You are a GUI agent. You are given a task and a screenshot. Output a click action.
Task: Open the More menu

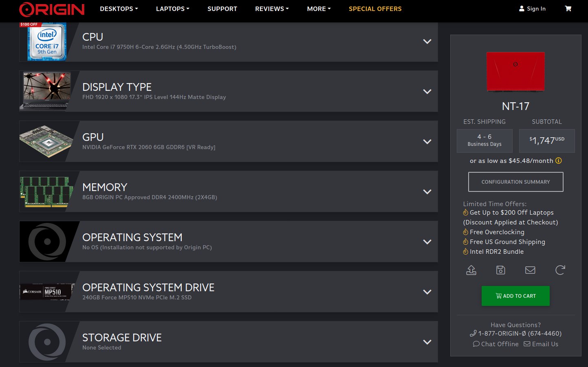(319, 9)
